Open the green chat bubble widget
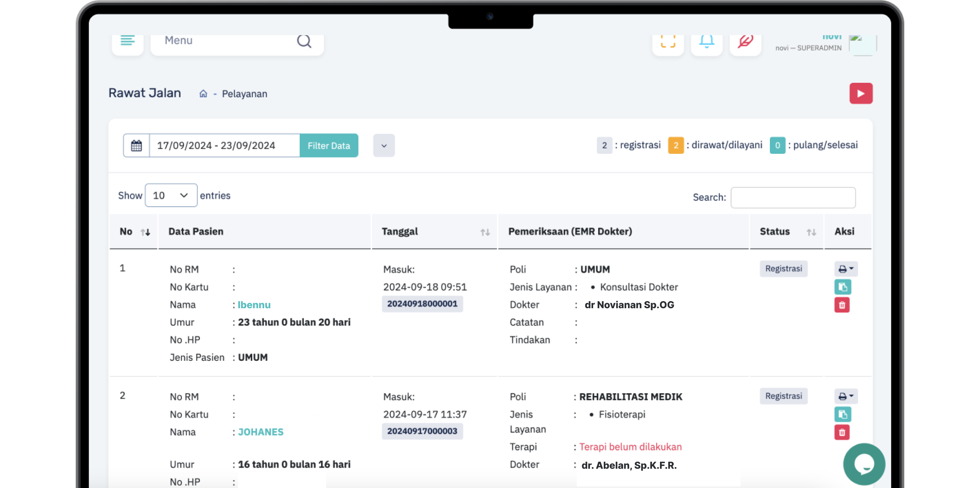The height and width of the screenshot is (488, 980). point(864,464)
